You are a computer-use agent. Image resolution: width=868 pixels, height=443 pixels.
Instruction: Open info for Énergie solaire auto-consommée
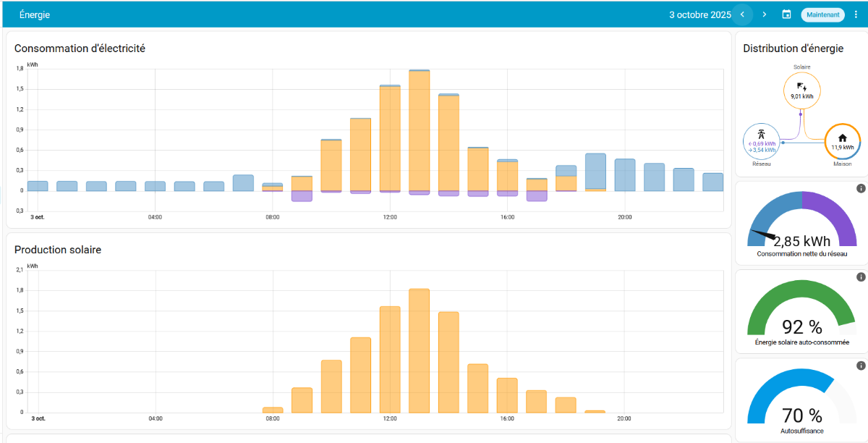tap(861, 277)
